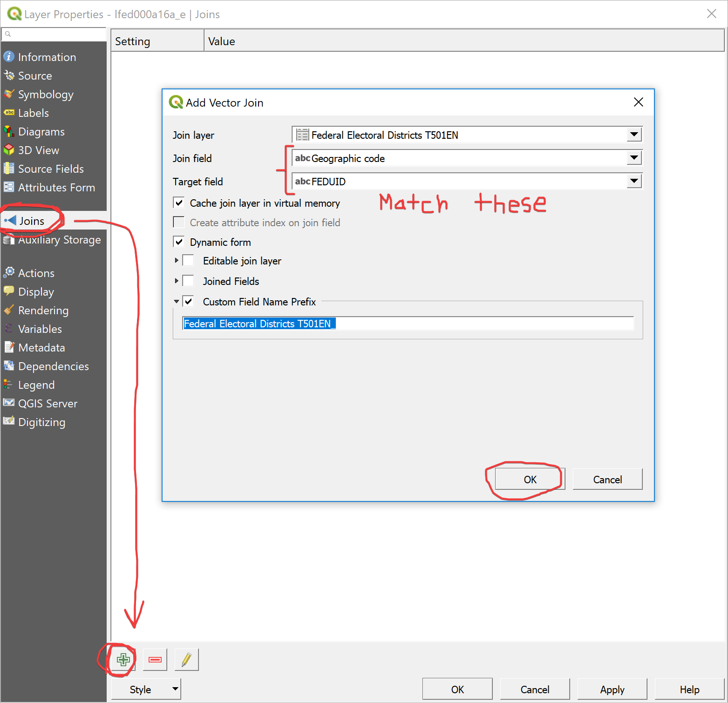This screenshot has height=703, width=728.
Task: Click Cancel in Add Vector Join dialog
Action: click(607, 479)
